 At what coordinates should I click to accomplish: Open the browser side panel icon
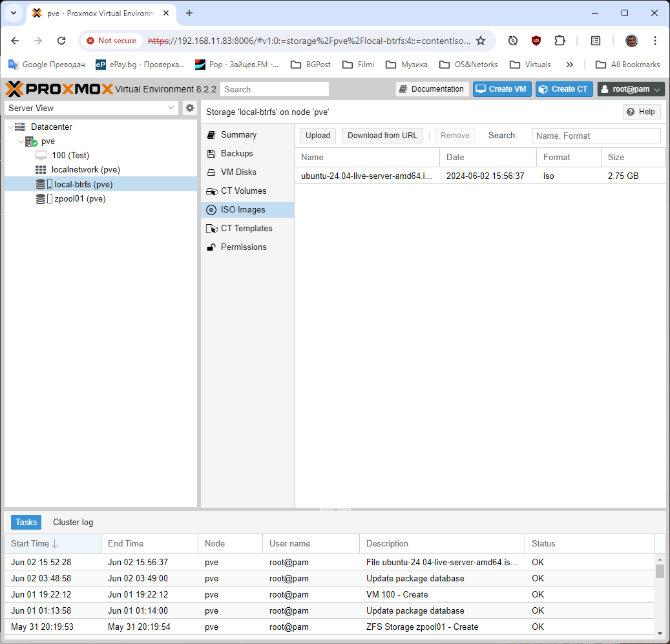click(595, 41)
